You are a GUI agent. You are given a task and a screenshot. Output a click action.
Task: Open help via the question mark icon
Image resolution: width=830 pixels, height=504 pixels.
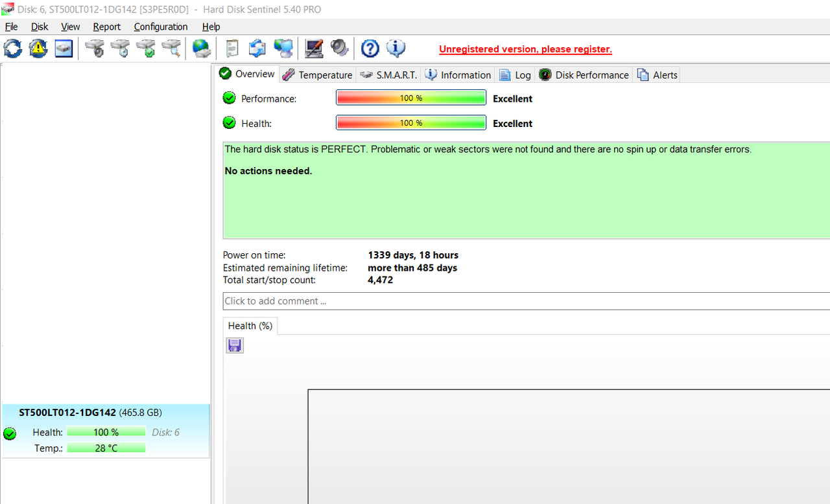[x=370, y=48]
